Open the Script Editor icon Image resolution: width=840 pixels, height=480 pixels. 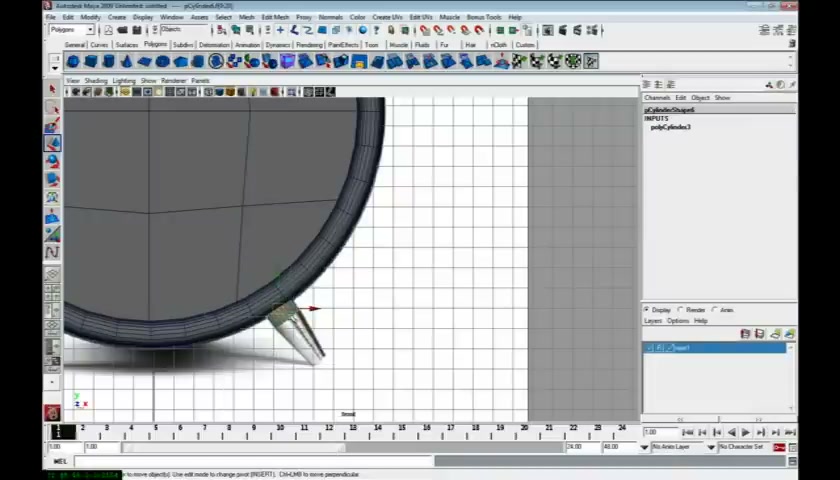(x=792, y=461)
